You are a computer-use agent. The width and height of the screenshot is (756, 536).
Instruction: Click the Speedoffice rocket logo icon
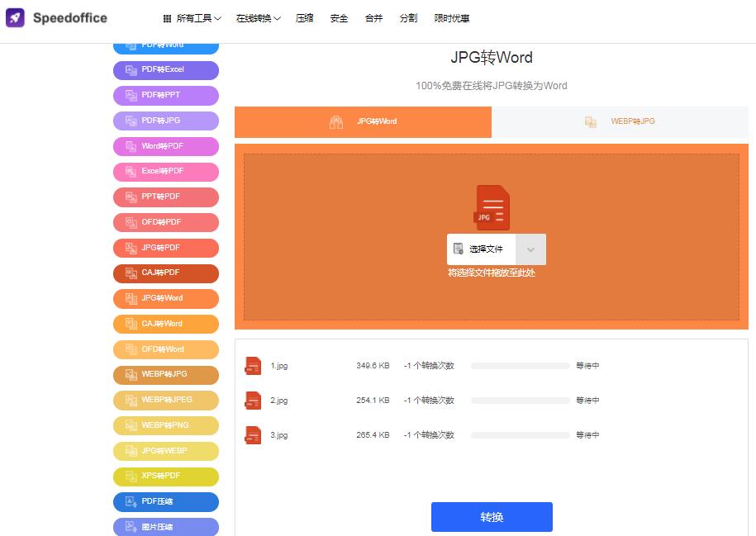[x=15, y=18]
